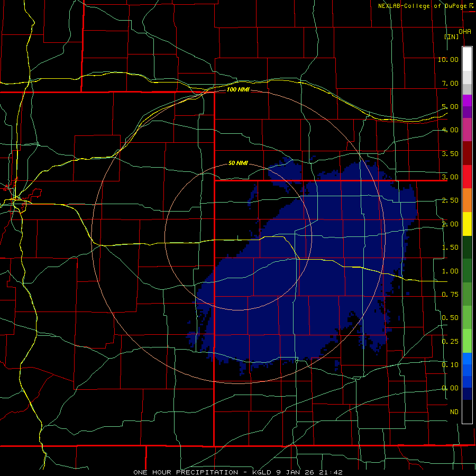476x476 pixels.
Task: Click the 1.00 scale value
Action: [450, 271]
